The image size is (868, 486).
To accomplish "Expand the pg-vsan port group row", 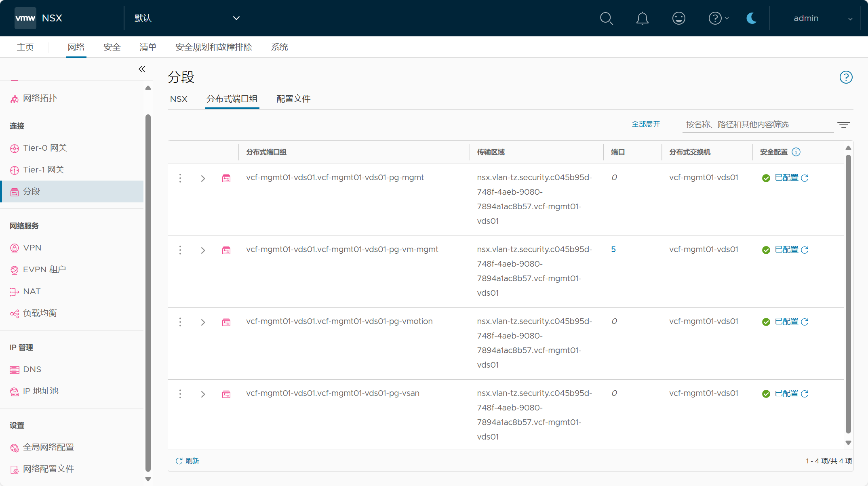I will (203, 394).
